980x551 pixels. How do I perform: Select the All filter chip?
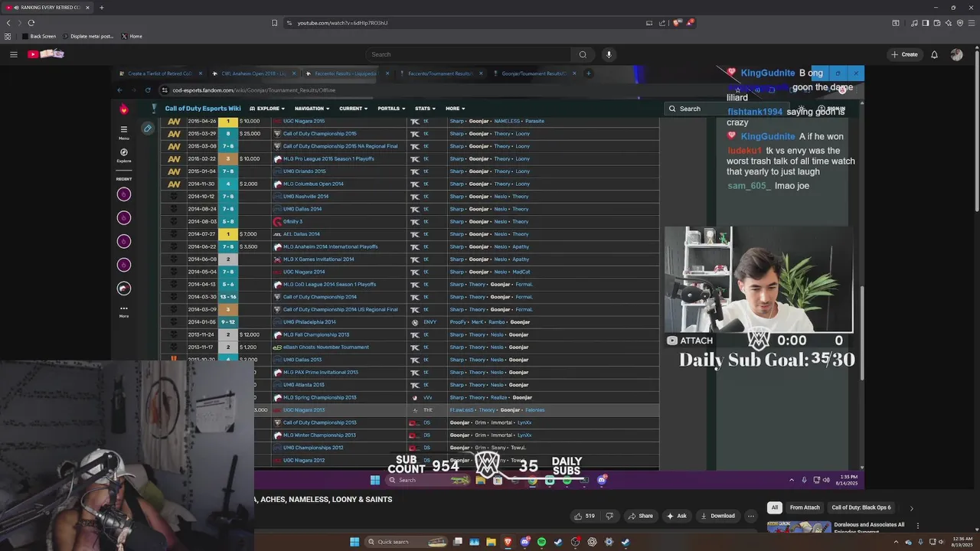pos(775,507)
